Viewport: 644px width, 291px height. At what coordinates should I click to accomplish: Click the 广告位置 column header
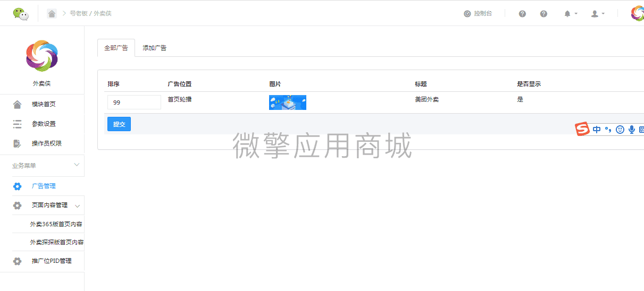click(179, 84)
